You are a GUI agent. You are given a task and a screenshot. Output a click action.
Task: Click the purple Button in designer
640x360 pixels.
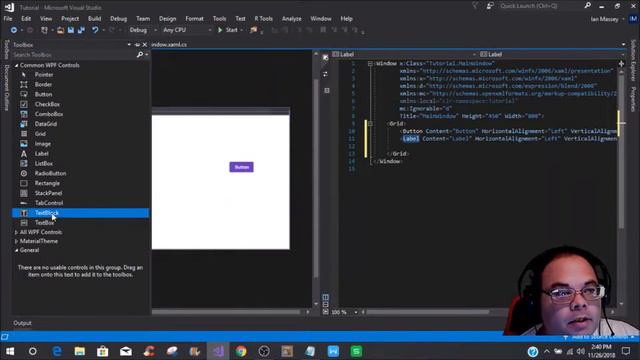click(242, 167)
